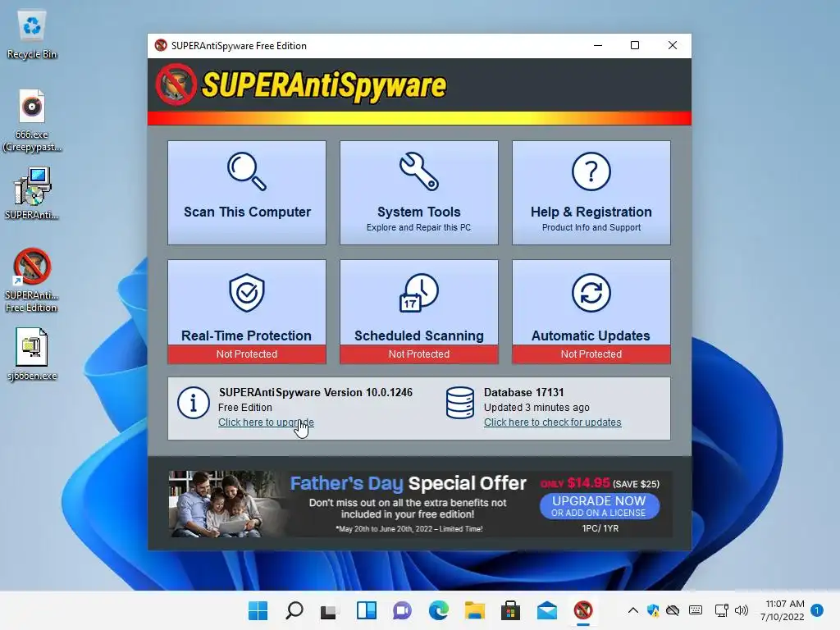Open Windows Security tray icon
Screen dimensions: 840x630
pyautogui.click(x=653, y=610)
